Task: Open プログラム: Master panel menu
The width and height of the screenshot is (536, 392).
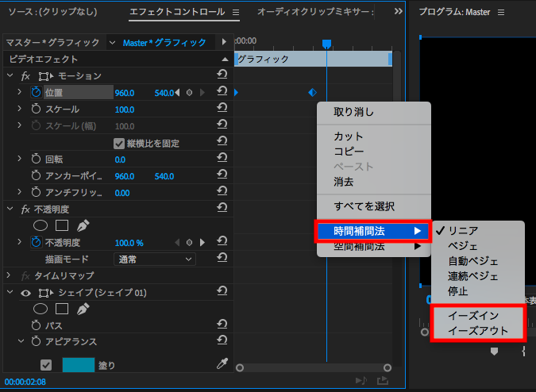Action: (501, 12)
